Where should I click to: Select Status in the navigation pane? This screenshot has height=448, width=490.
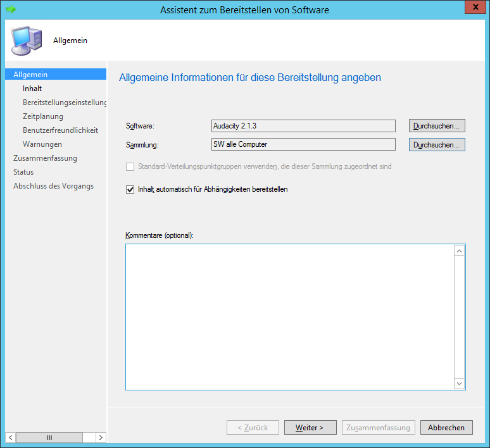pyautogui.click(x=23, y=172)
